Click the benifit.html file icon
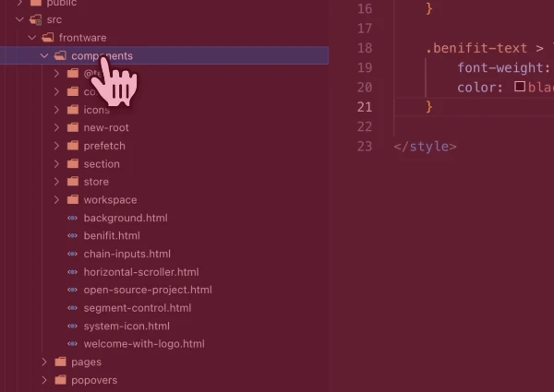This screenshot has width=554, height=392. (x=73, y=236)
